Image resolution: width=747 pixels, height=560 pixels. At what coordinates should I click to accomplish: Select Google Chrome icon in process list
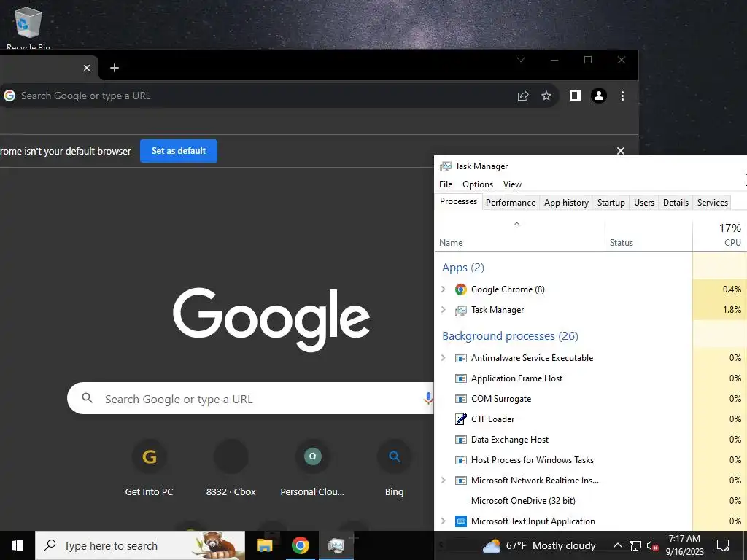pyautogui.click(x=461, y=289)
